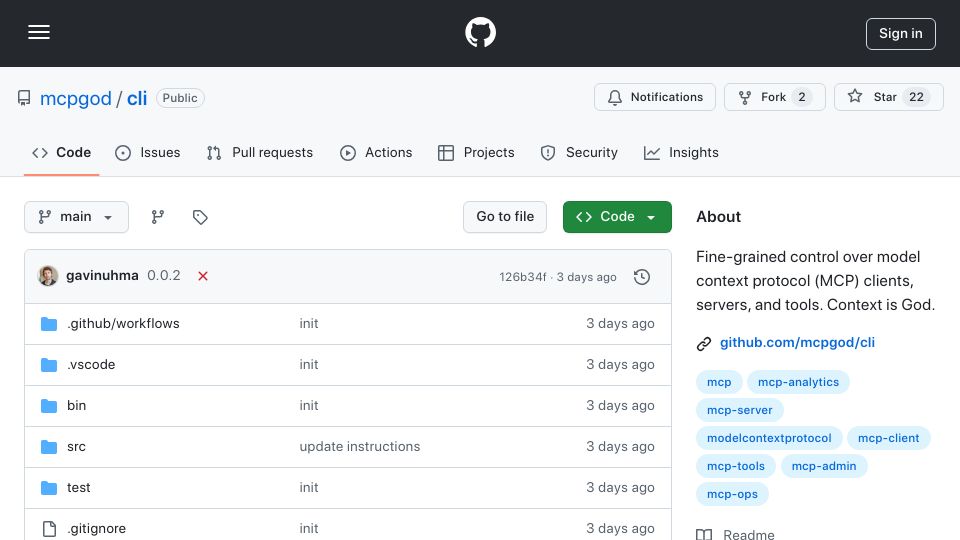
Task: Check the failed status red X icon
Action: coord(203,276)
